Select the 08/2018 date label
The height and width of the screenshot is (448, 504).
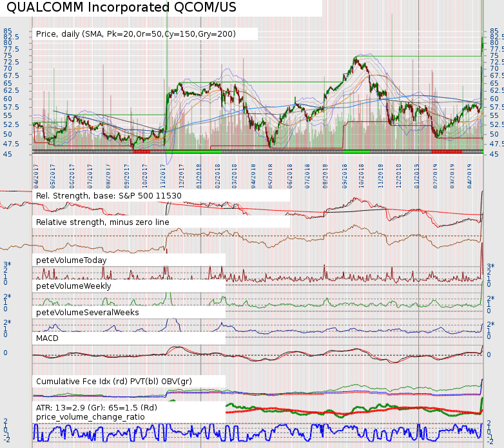click(325, 177)
